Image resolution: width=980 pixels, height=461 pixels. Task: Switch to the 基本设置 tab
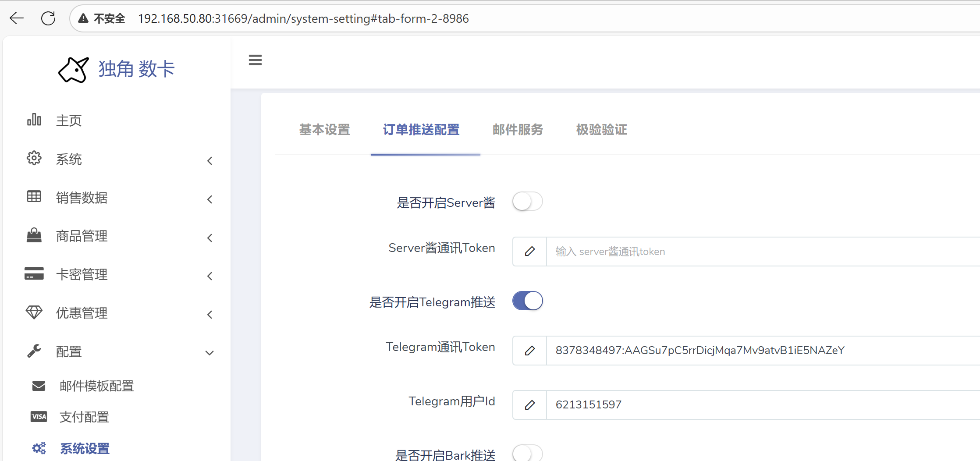pos(324,130)
